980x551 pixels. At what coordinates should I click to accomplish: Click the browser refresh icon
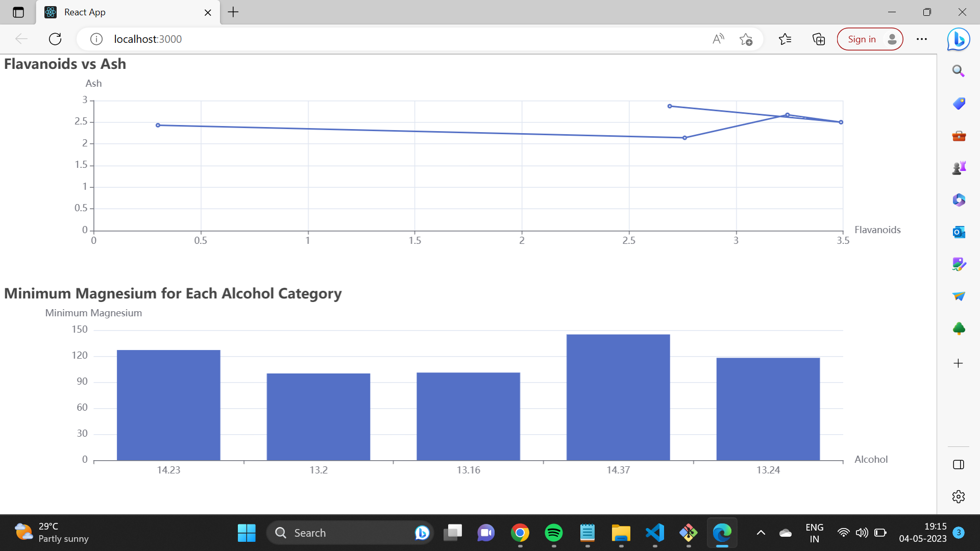click(55, 39)
